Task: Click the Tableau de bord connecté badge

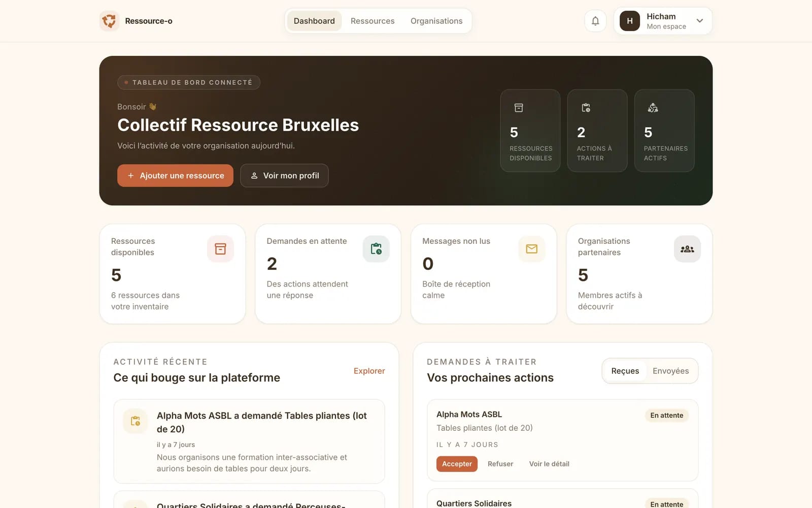Action: 189,82
